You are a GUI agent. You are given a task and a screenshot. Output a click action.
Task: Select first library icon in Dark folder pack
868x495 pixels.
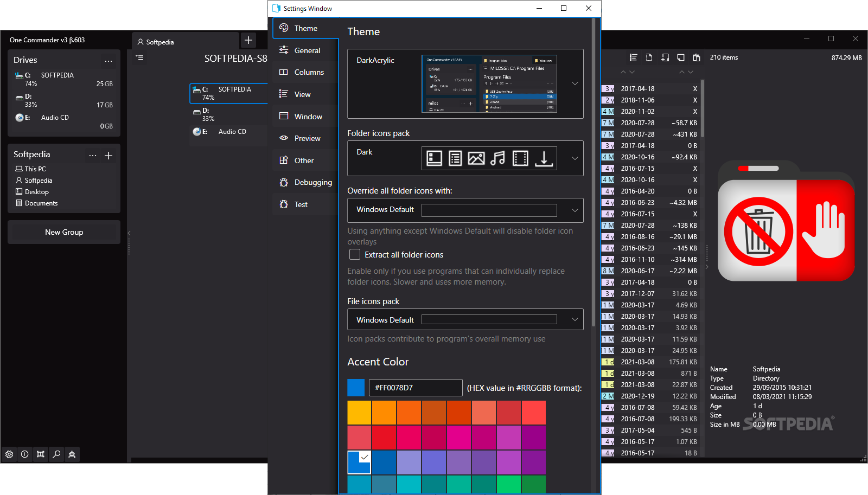tap(434, 158)
